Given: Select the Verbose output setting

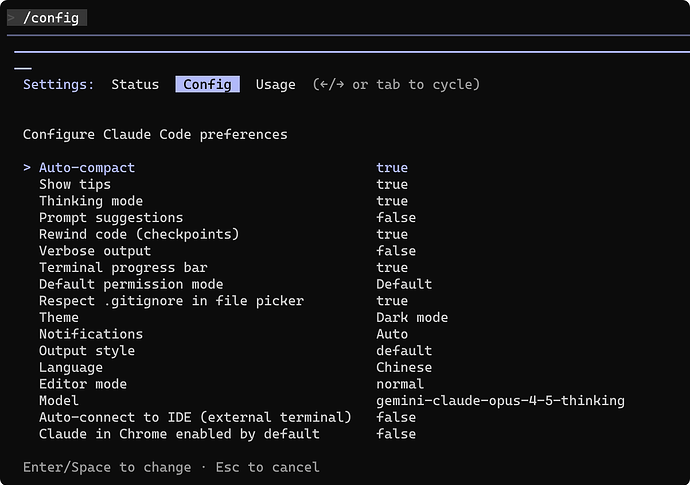Looking at the screenshot, I should pyautogui.click(x=95, y=251).
